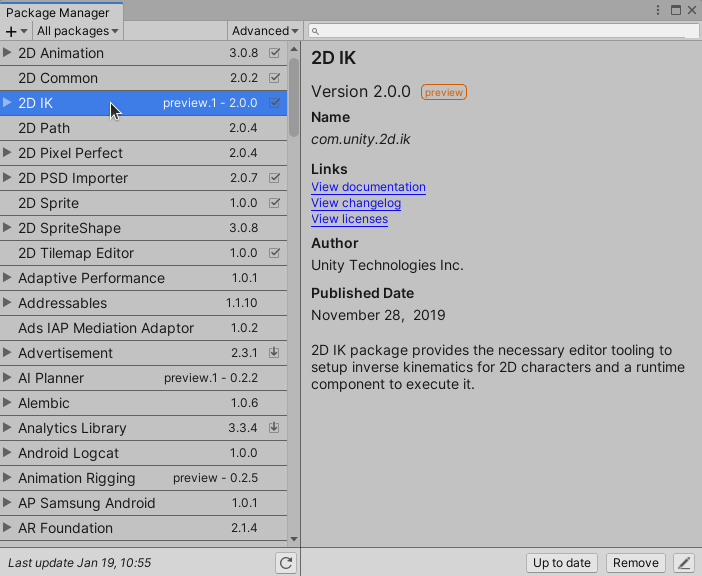
Task: Click the download icon beside Advertisement
Action: [274, 353]
